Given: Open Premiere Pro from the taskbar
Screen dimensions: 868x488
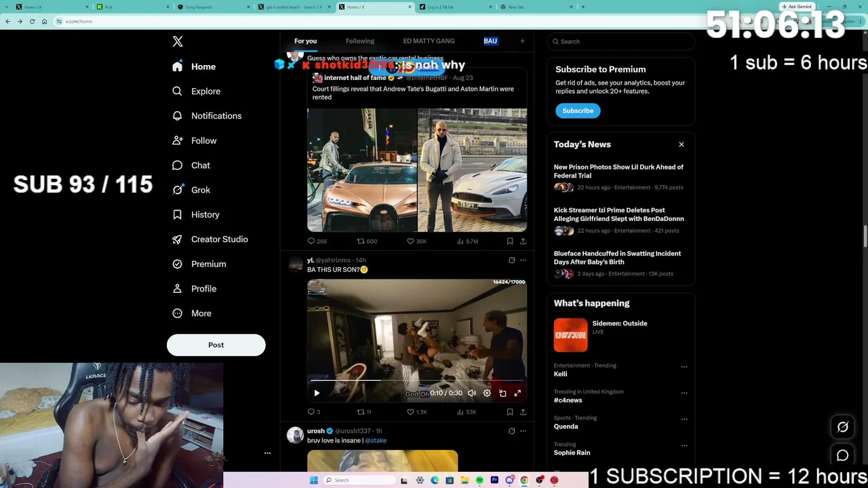Looking at the screenshot, I should [494, 481].
